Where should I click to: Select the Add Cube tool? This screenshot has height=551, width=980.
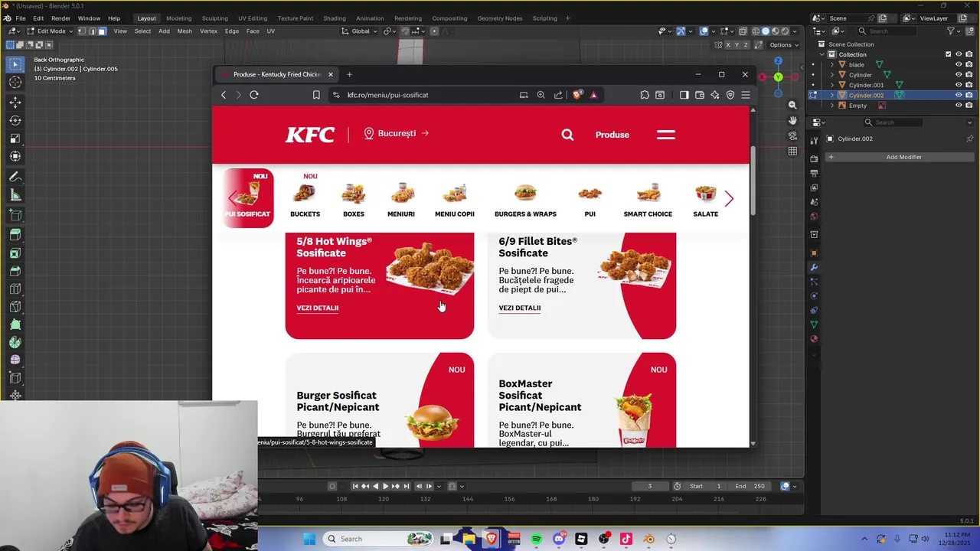[15, 216]
